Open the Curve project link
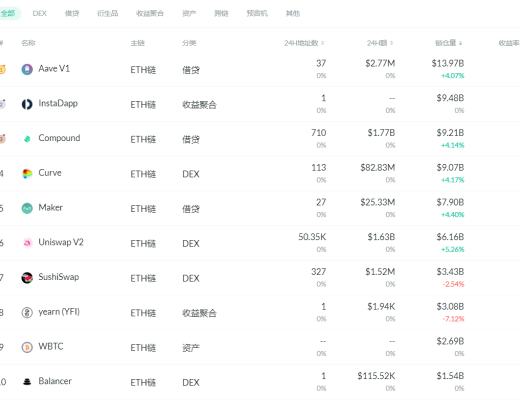The image size is (520, 400). [x=50, y=173]
